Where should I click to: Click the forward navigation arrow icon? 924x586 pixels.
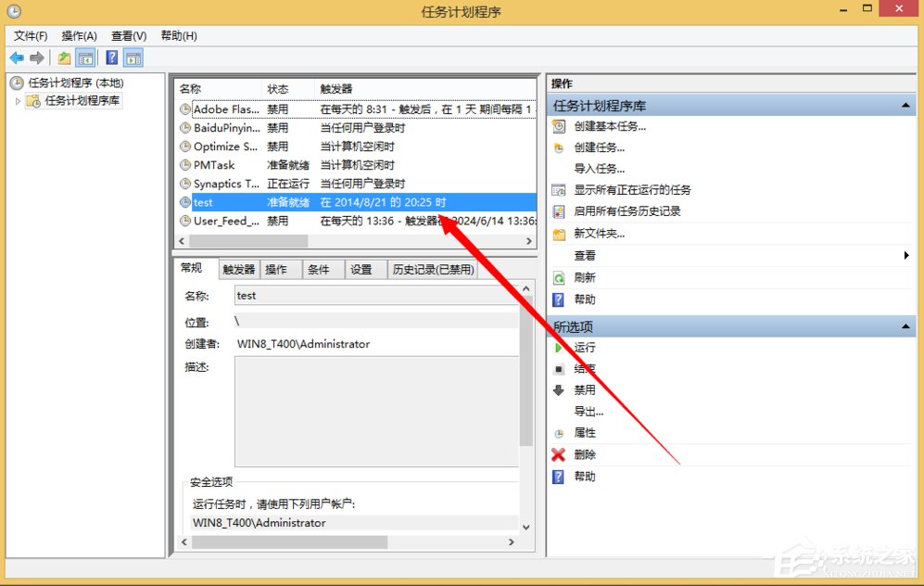click(x=35, y=57)
